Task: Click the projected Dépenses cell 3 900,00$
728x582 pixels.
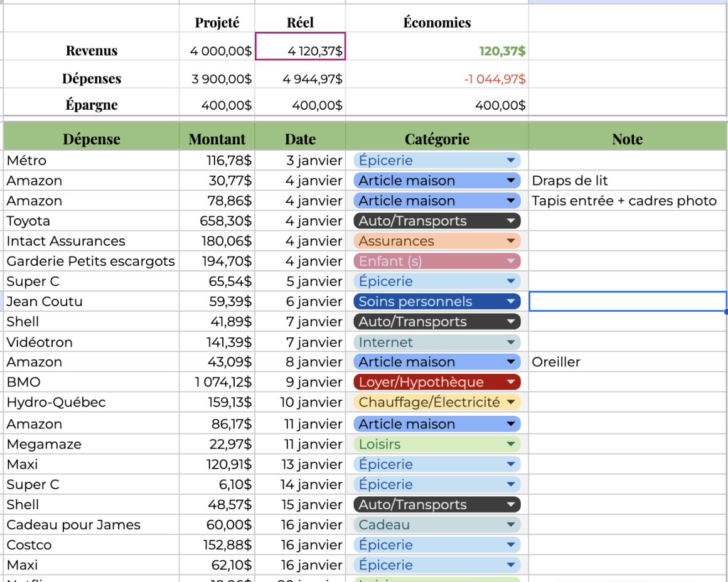Action: click(217, 79)
